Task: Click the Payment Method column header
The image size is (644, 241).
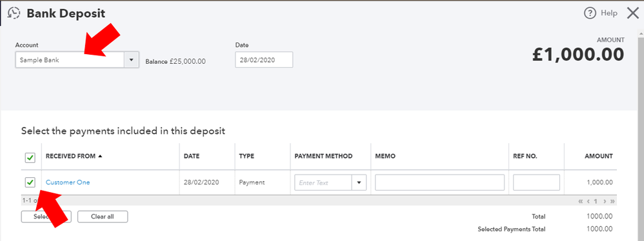Action: coord(323,156)
